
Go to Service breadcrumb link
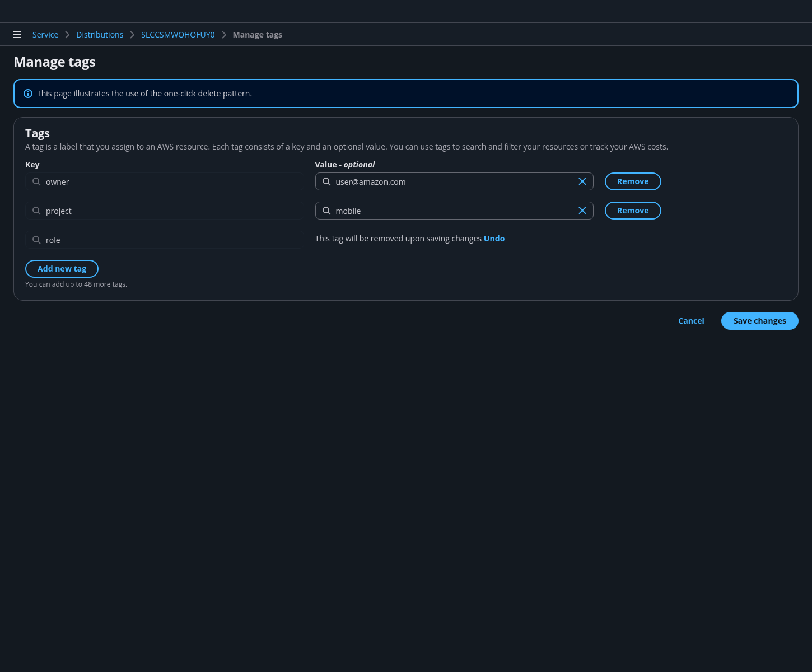click(x=45, y=35)
